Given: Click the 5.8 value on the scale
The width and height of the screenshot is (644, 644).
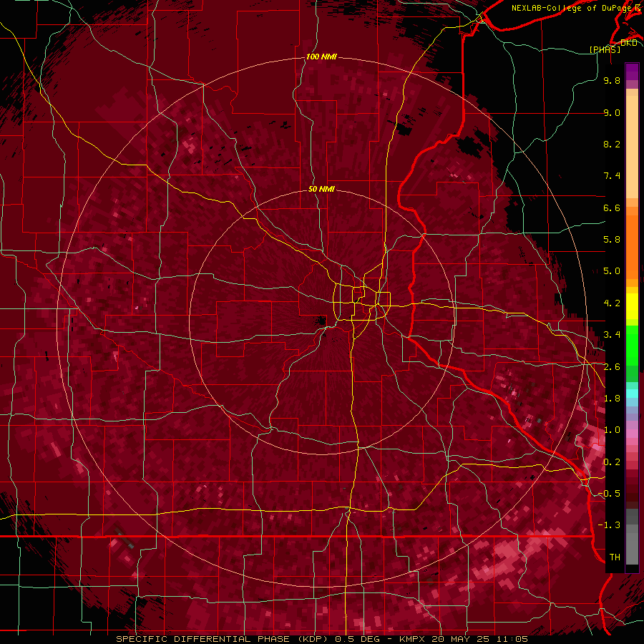Looking at the screenshot, I should coord(612,240).
